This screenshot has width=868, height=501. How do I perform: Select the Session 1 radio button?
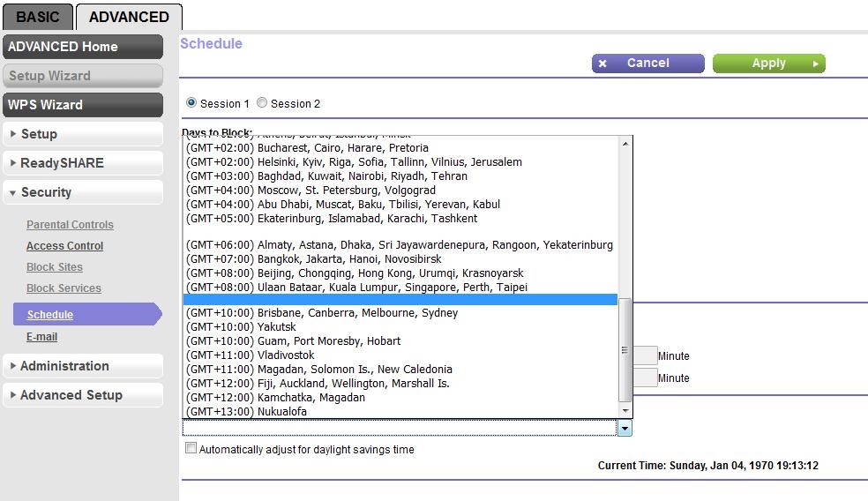point(191,102)
